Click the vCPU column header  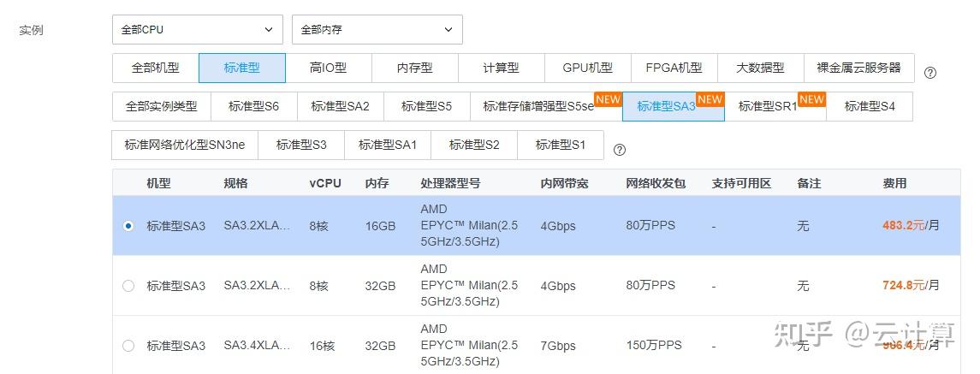point(325,183)
